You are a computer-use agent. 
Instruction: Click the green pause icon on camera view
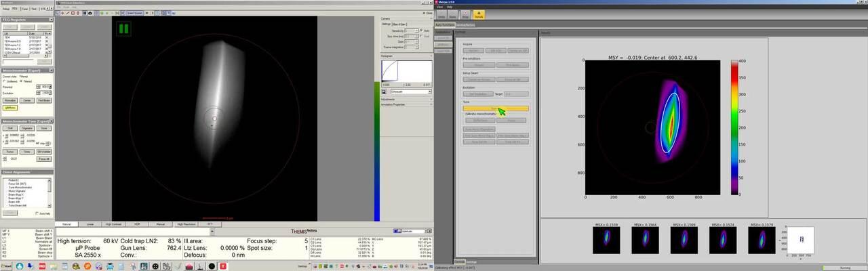tap(123, 28)
